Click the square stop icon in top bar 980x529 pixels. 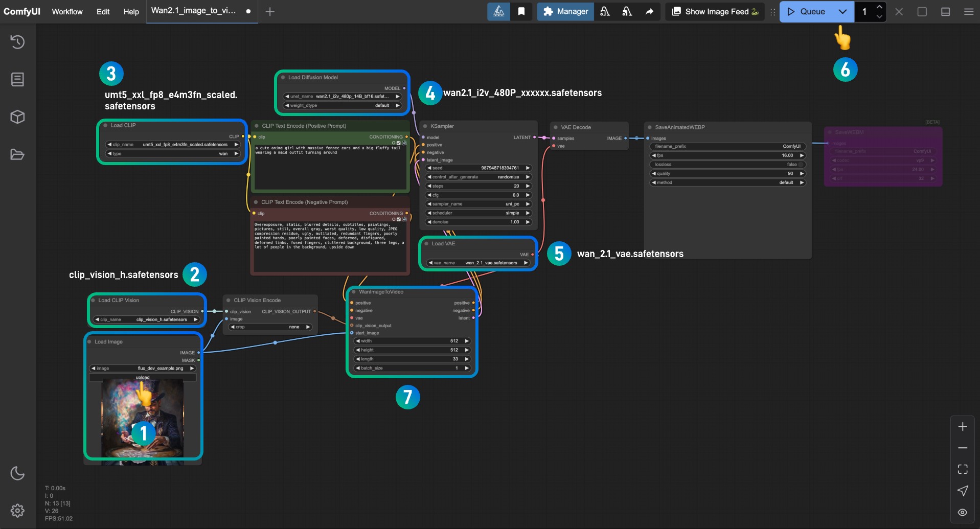[x=922, y=11]
